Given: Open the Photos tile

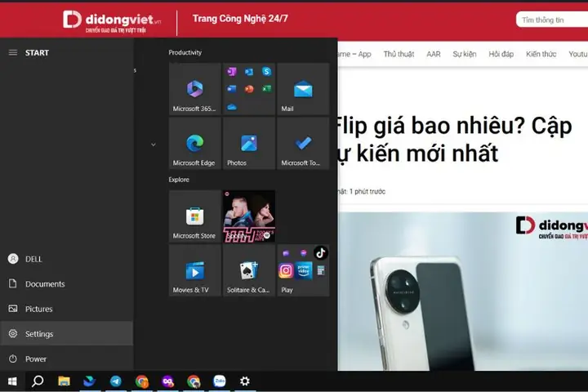Looking at the screenshot, I should 249,143.
